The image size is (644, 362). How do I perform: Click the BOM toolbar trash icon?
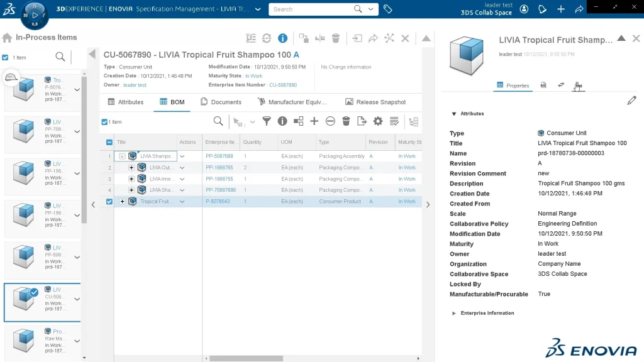pyautogui.click(x=346, y=121)
